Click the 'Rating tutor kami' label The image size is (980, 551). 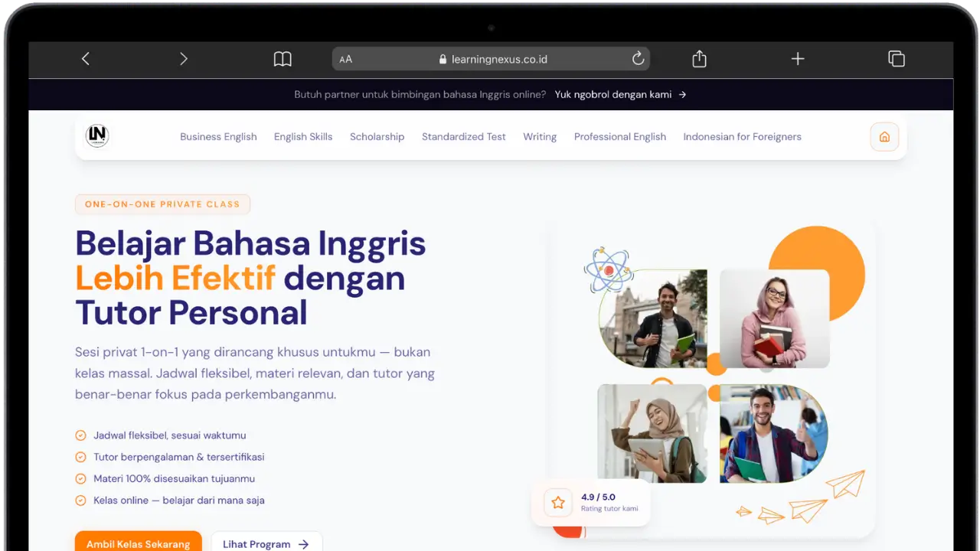(609, 509)
